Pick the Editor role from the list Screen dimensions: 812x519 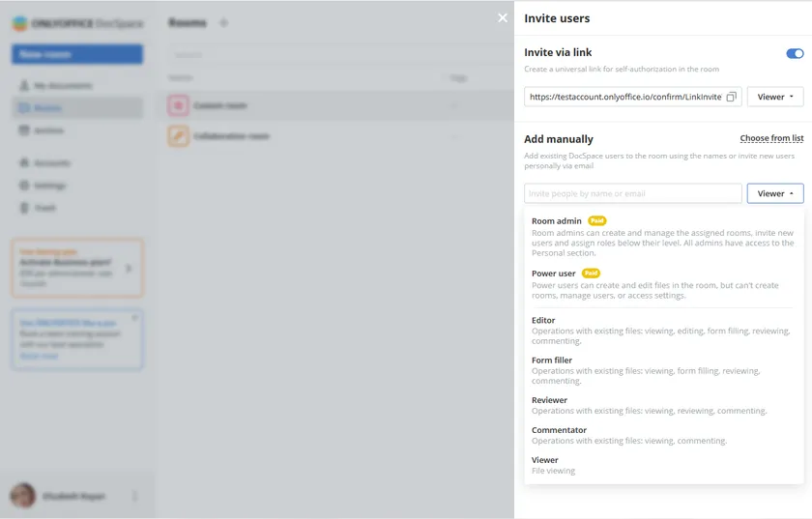543,320
